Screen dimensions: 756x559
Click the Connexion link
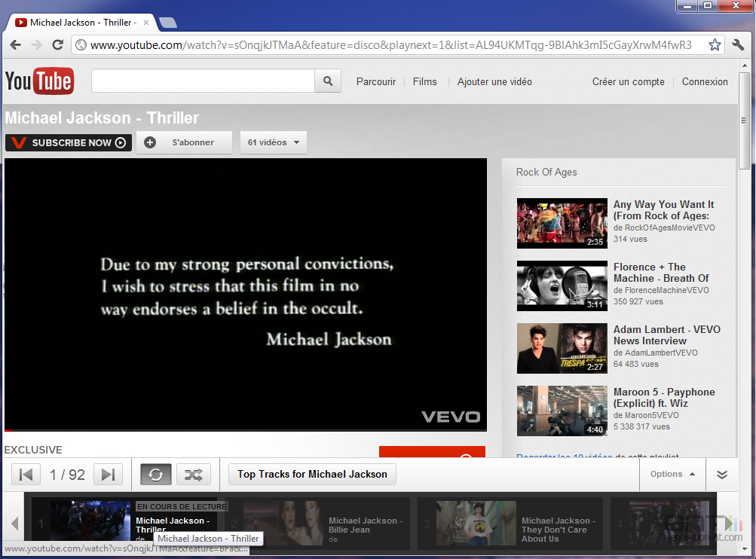coord(705,82)
